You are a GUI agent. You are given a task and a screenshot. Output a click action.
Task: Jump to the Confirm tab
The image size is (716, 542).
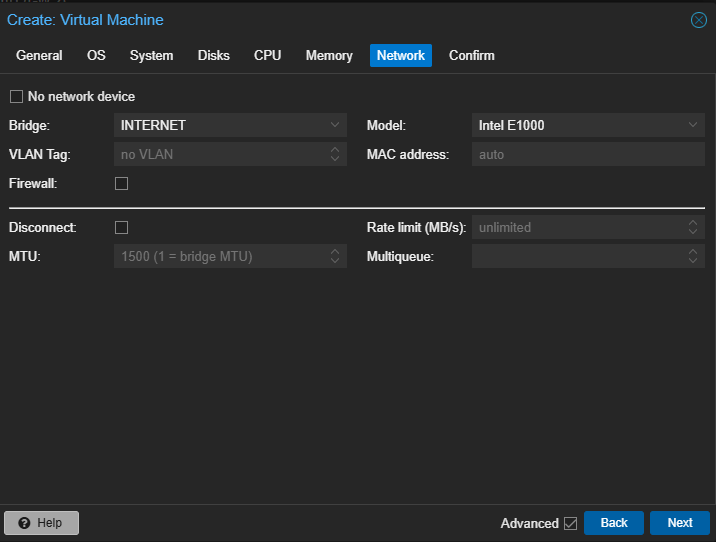pyautogui.click(x=471, y=56)
